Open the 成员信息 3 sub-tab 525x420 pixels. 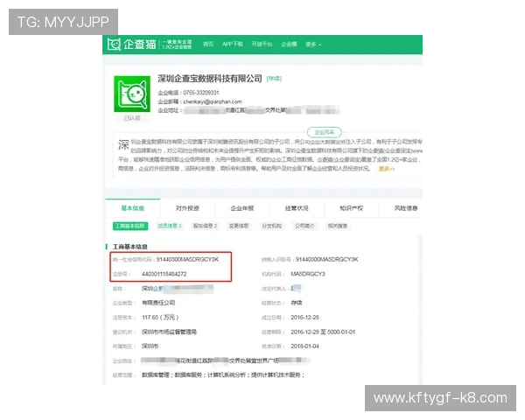pos(170,226)
